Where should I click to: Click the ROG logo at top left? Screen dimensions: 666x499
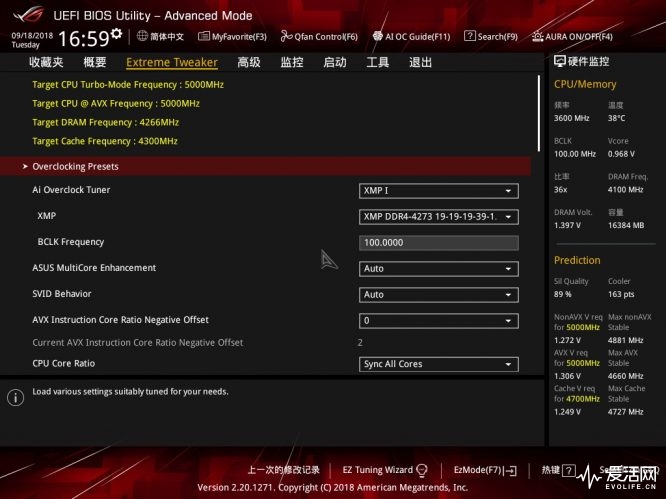[28, 14]
